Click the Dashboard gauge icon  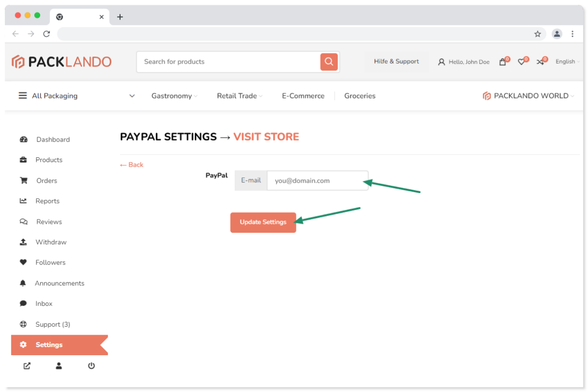(x=24, y=140)
